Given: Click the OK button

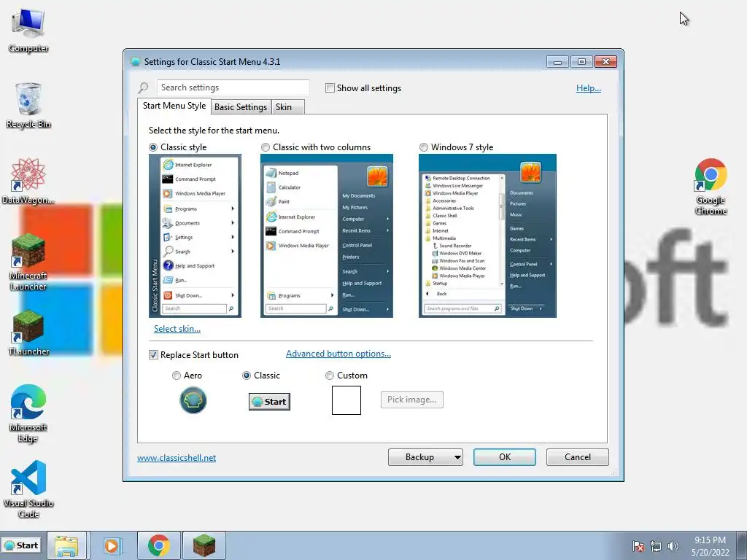Looking at the screenshot, I should pos(505,457).
